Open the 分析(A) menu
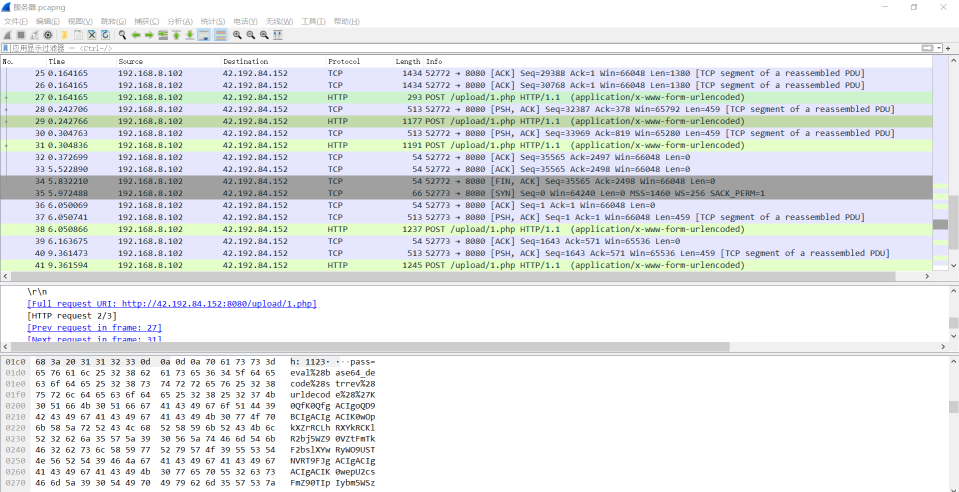 180,21
